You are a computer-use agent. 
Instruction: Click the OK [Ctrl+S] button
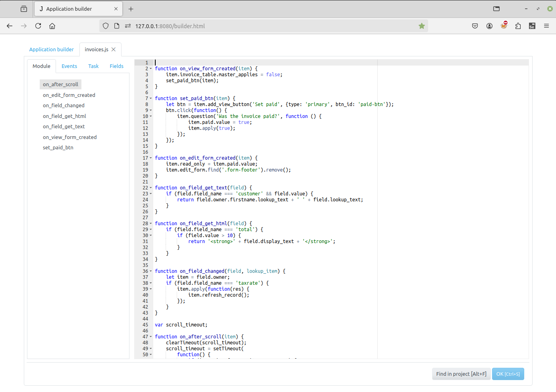508,374
